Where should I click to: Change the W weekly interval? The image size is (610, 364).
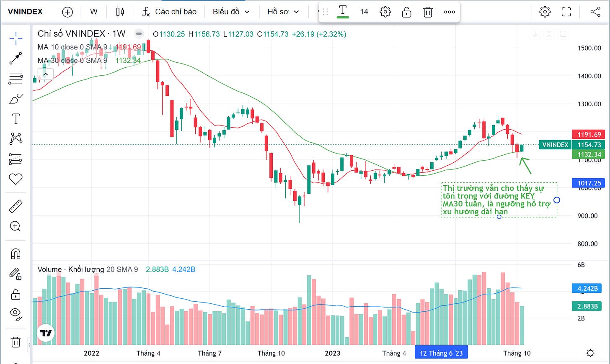94,12
